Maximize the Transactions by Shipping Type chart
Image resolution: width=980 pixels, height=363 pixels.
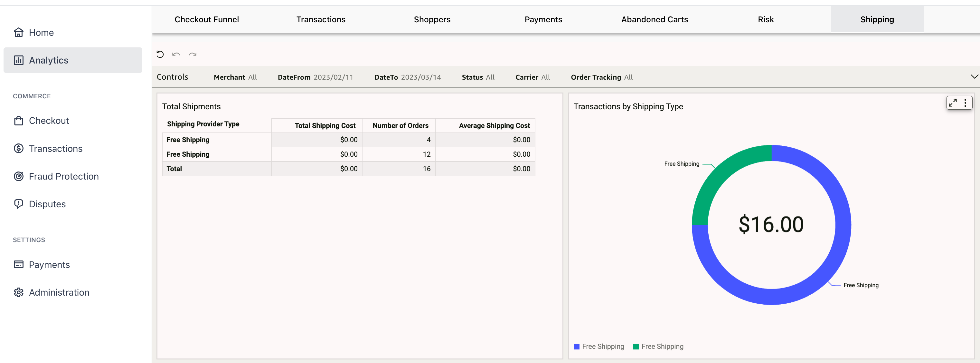click(x=953, y=103)
